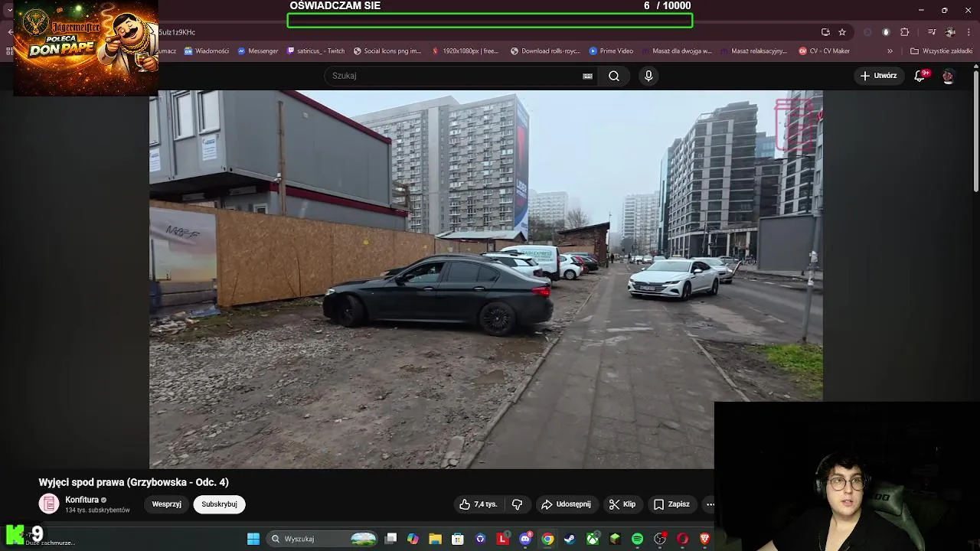This screenshot has height=551, width=980.
Task: Click the video player frame
Action: click(485, 279)
